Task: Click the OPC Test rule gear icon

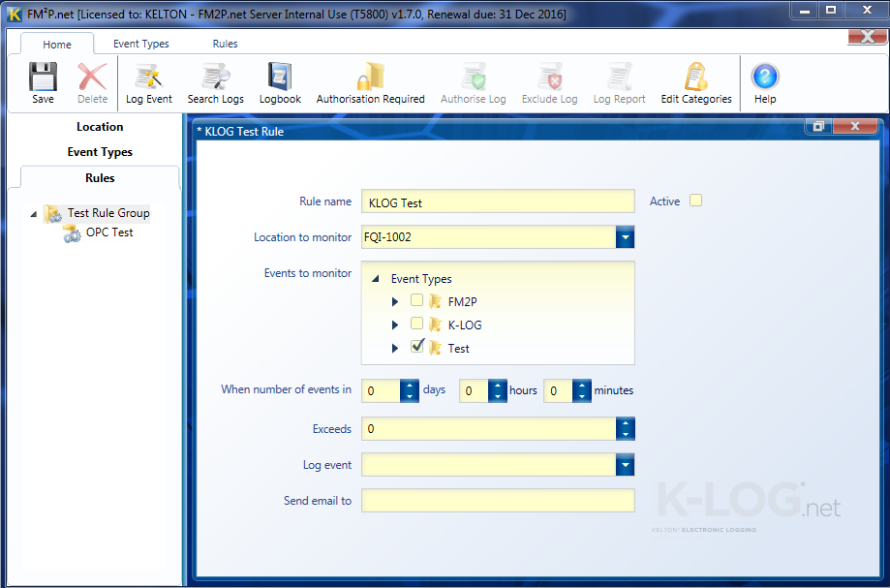Action: coord(72,233)
